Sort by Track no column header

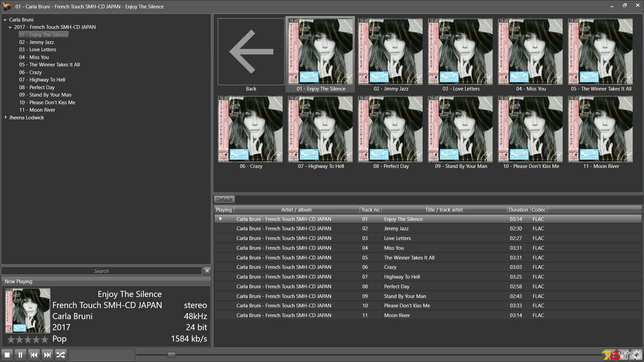coord(370,210)
